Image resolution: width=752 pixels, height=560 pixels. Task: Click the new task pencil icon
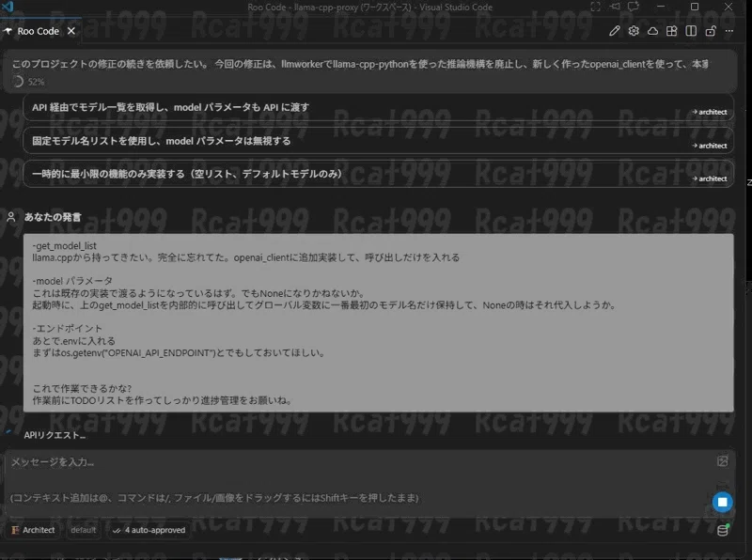(615, 31)
